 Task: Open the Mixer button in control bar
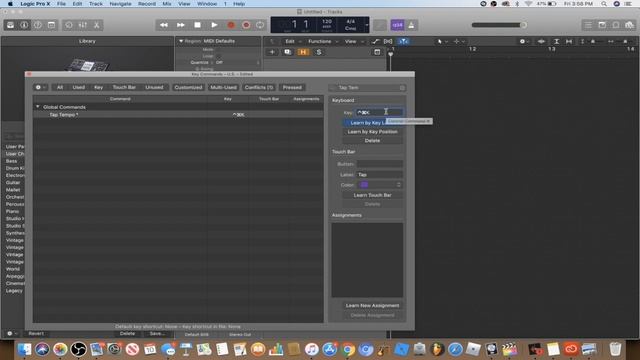point(82,25)
